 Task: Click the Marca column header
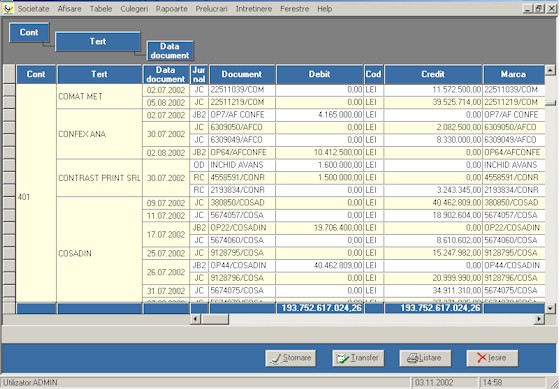tap(514, 74)
